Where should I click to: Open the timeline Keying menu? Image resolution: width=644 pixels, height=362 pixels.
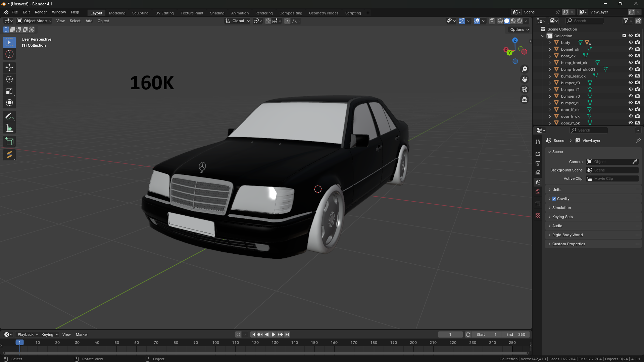point(49,334)
